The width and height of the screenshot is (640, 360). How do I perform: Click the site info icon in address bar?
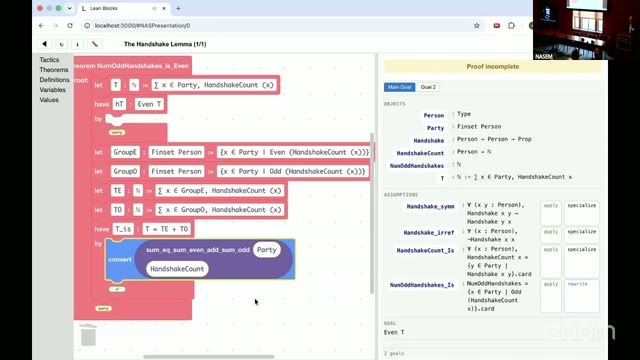pos(87,25)
